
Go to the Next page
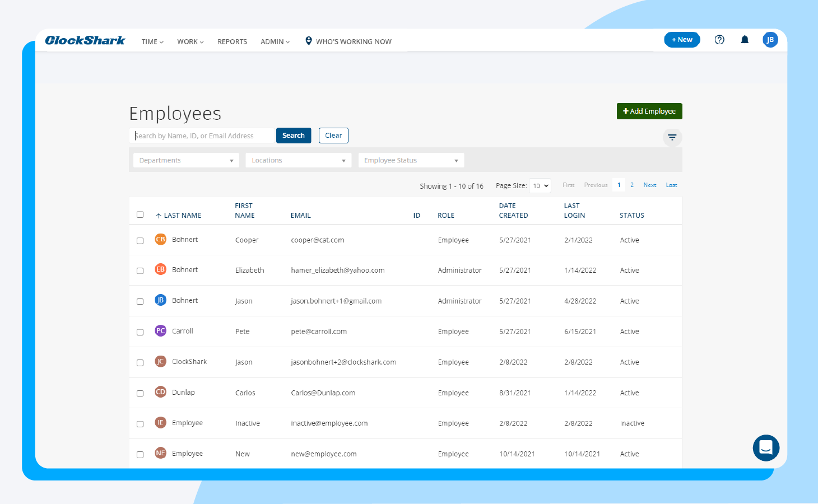click(650, 185)
